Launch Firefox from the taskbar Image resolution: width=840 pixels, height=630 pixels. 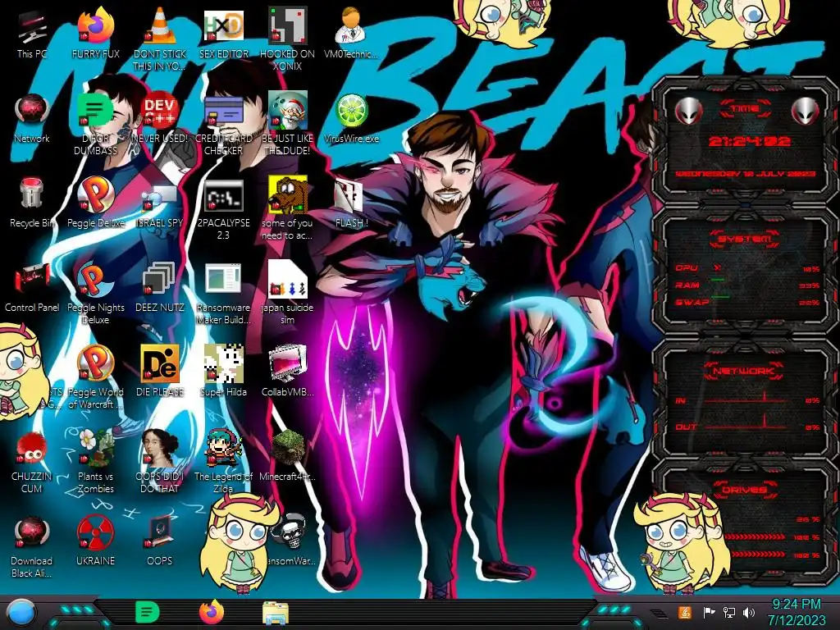(x=212, y=612)
